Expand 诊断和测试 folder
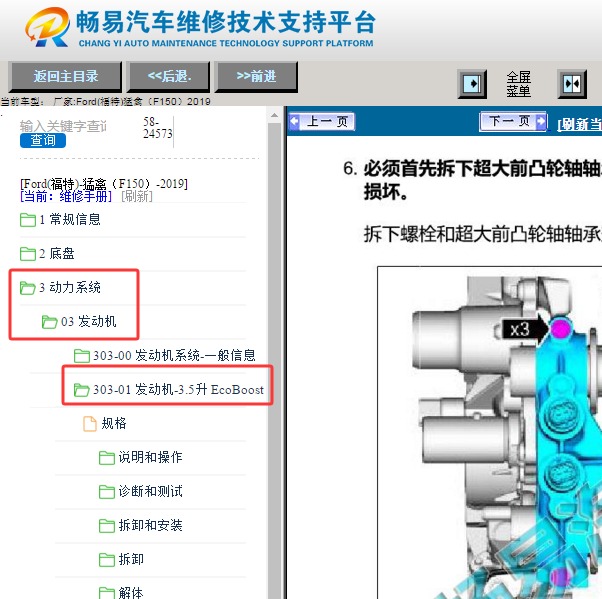 [150, 491]
